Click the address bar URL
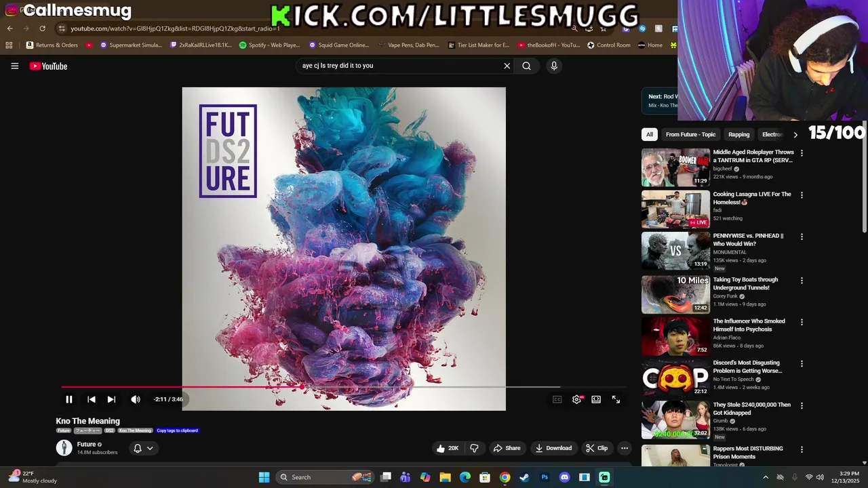The image size is (868, 488). pos(175,28)
